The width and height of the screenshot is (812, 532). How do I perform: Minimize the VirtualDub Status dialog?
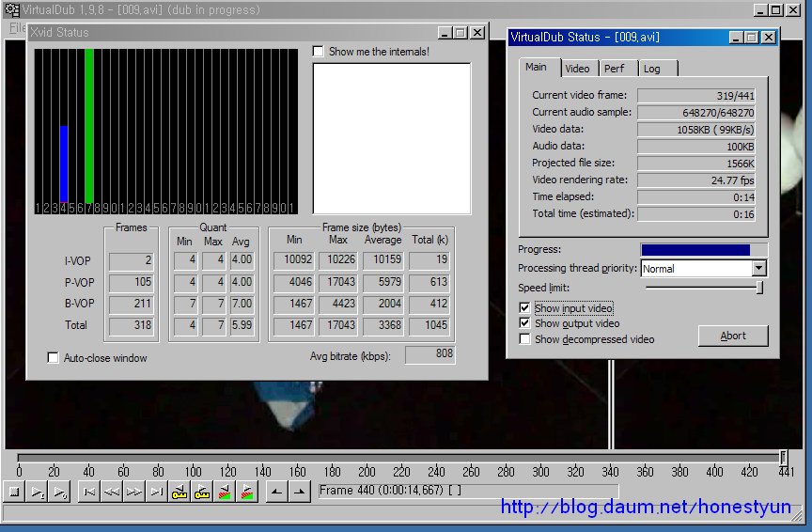(x=736, y=38)
